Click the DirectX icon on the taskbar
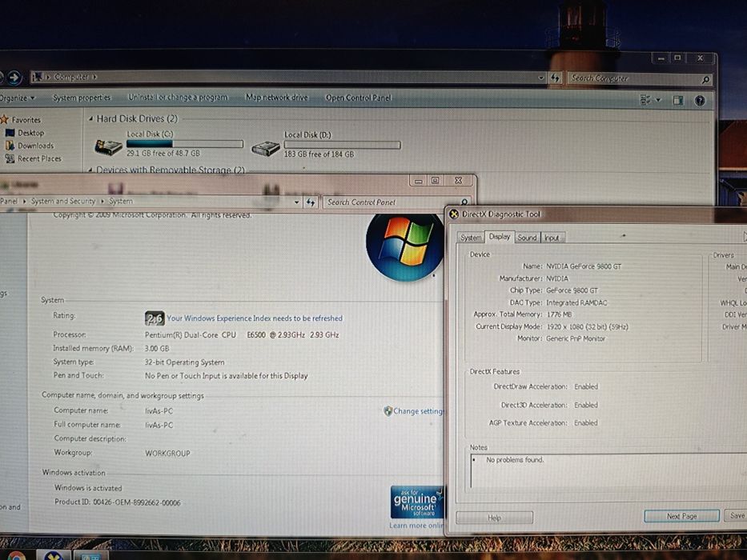747x560 pixels. (54, 555)
